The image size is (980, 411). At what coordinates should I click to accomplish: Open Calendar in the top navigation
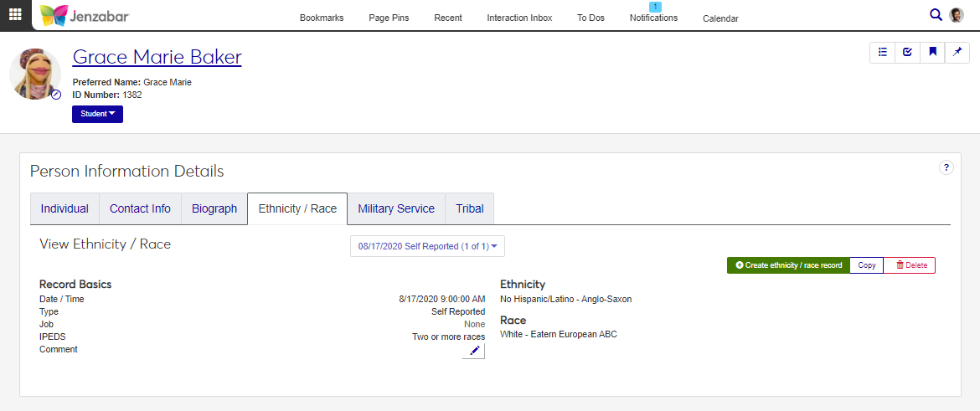point(720,18)
